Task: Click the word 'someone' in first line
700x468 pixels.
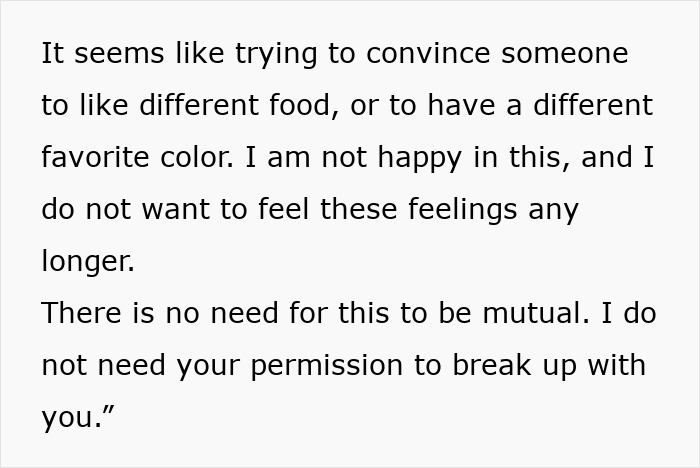Action: point(565,53)
